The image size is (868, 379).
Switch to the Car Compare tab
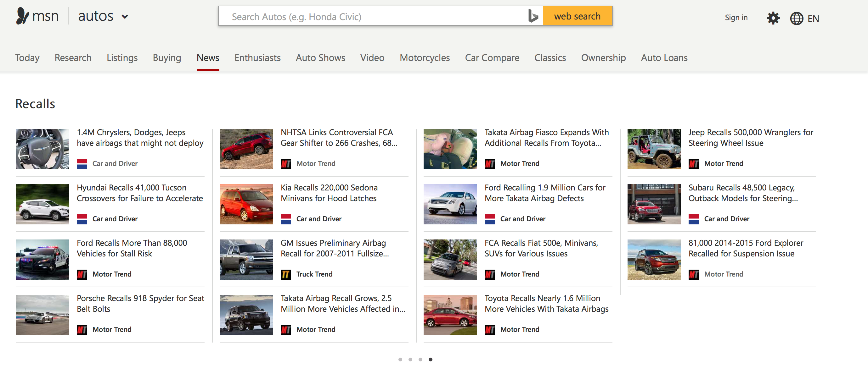[x=492, y=58]
